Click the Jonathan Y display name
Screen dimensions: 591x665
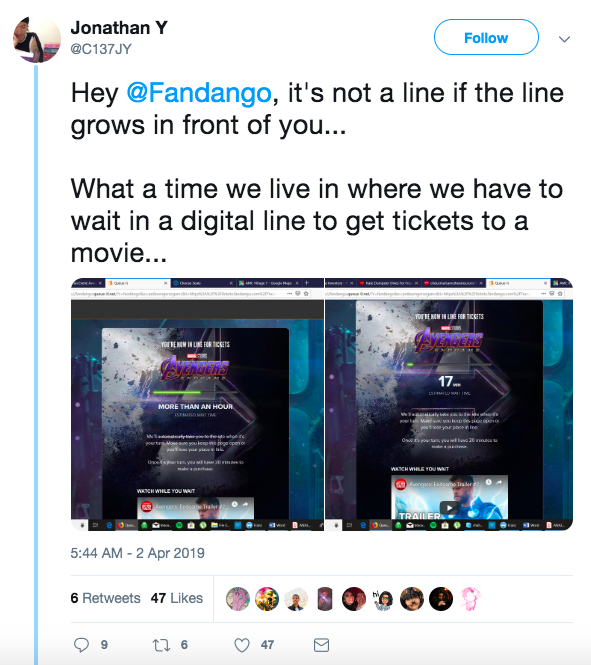tap(119, 28)
